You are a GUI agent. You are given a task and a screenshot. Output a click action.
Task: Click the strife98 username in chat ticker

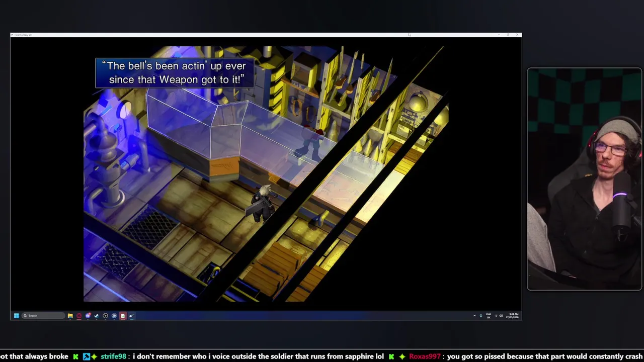(113, 356)
